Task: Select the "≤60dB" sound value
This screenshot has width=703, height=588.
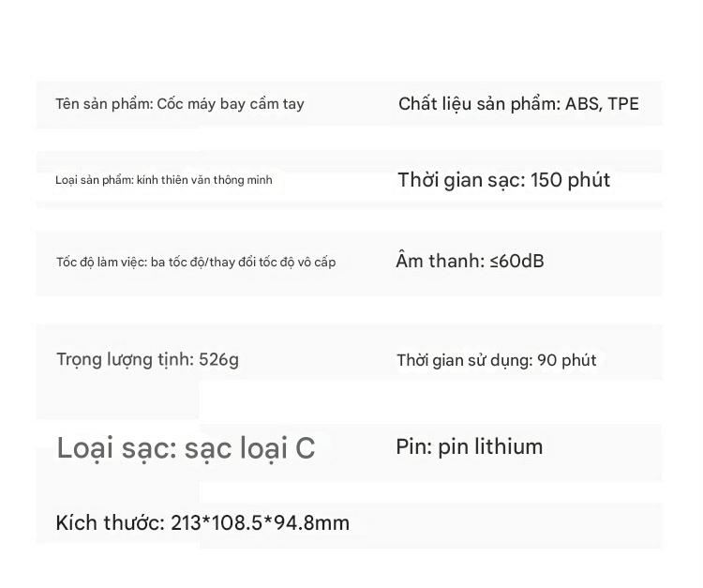Action: pos(516,261)
